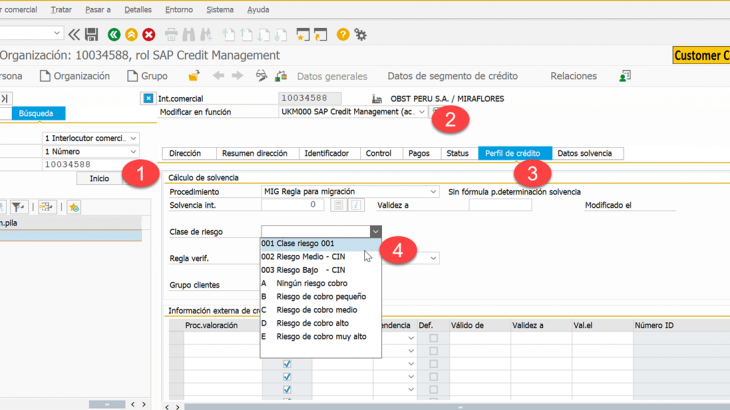Screen dimensions: 730x410
Task: Click the hierarchy tree icon in left panel
Action: [46, 207]
